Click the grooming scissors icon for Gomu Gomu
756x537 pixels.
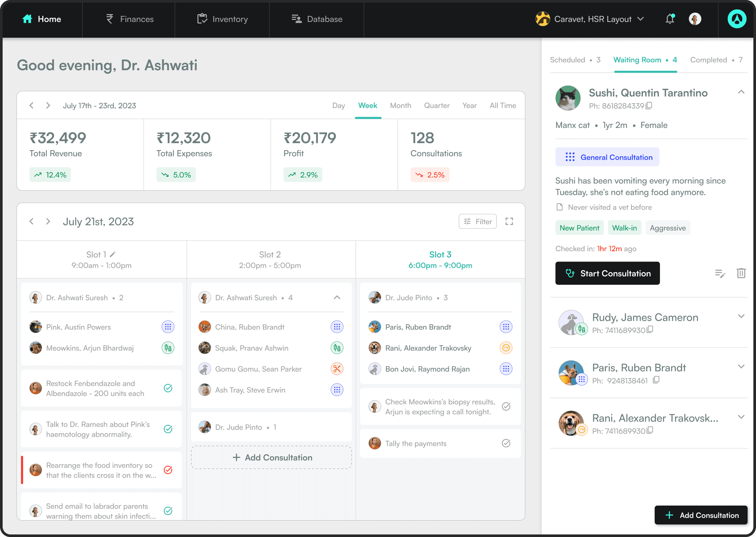[337, 369]
